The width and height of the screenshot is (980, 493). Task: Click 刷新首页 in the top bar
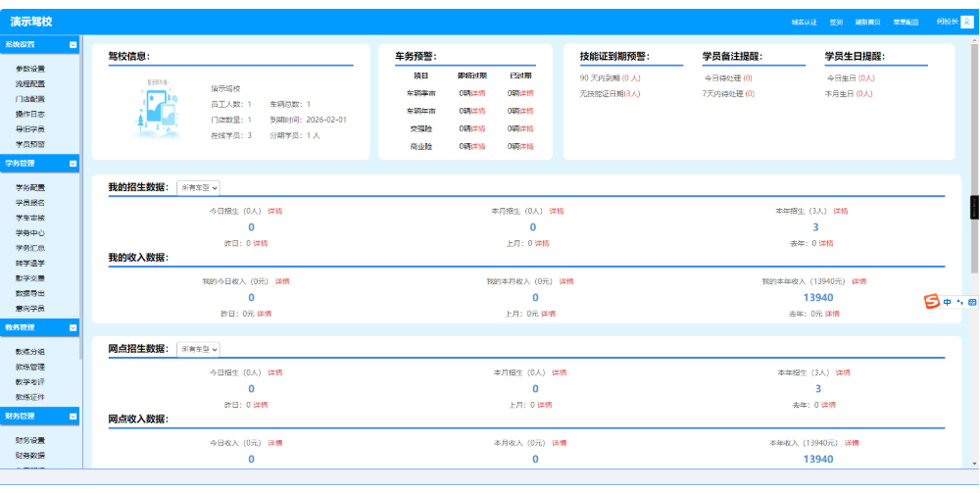click(867, 22)
